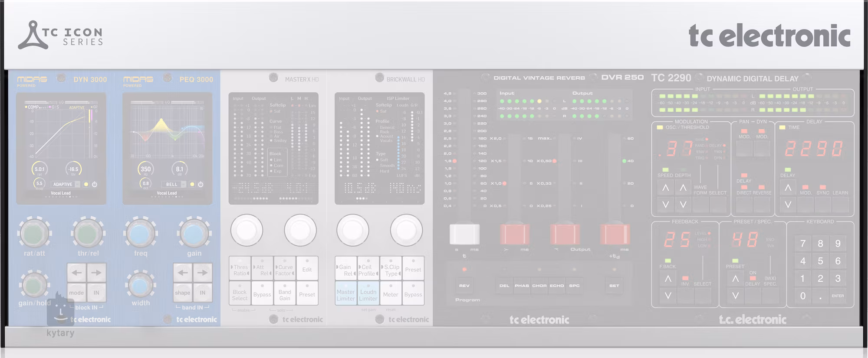Select the CHOR program on DVR 250
This screenshot has width=868, height=358.
[x=539, y=285]
